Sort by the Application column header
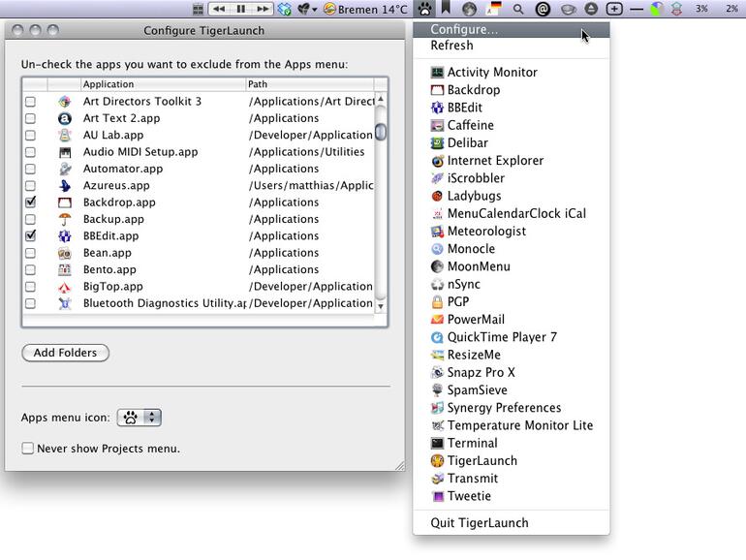 163,84
